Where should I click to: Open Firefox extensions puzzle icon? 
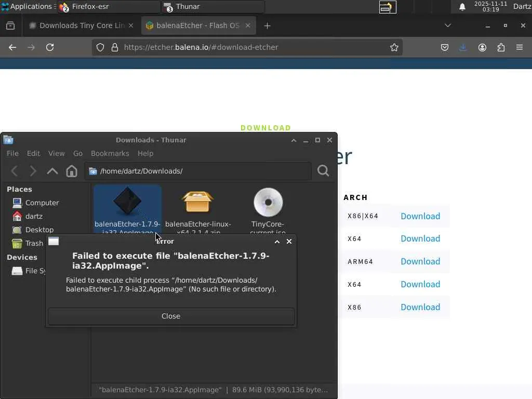[501, 47]
